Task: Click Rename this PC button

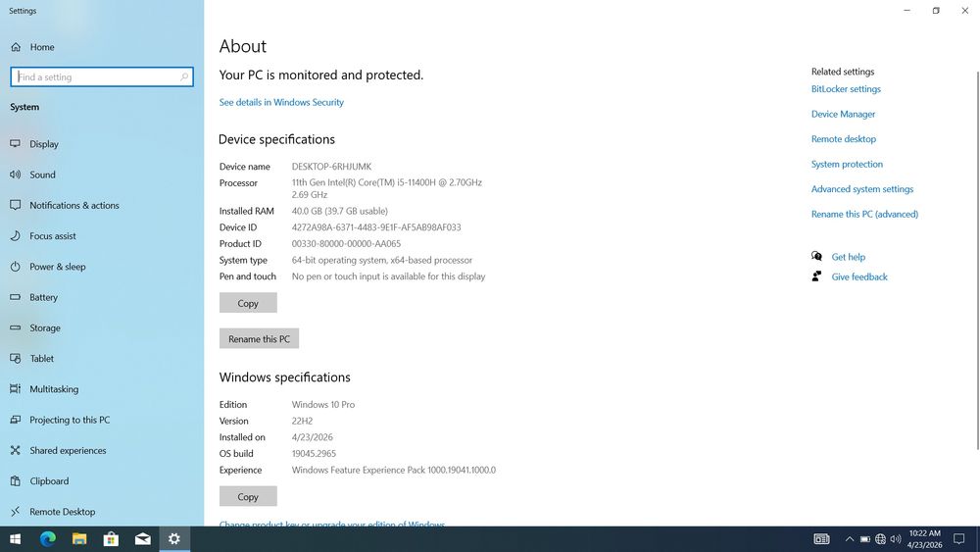Action: coord(259,338)
